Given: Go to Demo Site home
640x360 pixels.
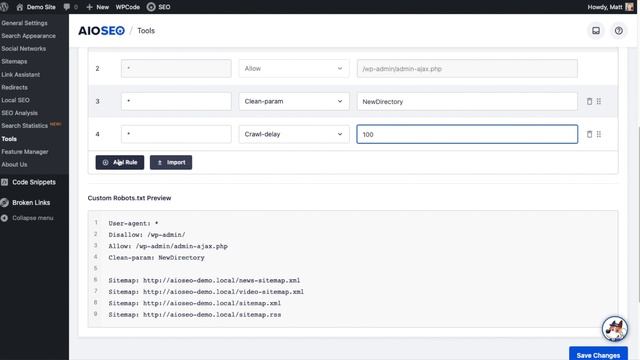Looking at the screenshot, I should point(36,7).
